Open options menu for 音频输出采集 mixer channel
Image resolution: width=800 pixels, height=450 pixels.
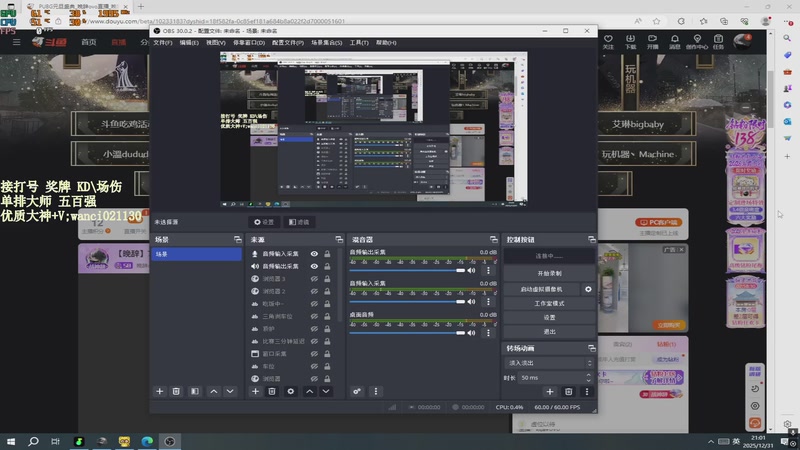point(488,270)
